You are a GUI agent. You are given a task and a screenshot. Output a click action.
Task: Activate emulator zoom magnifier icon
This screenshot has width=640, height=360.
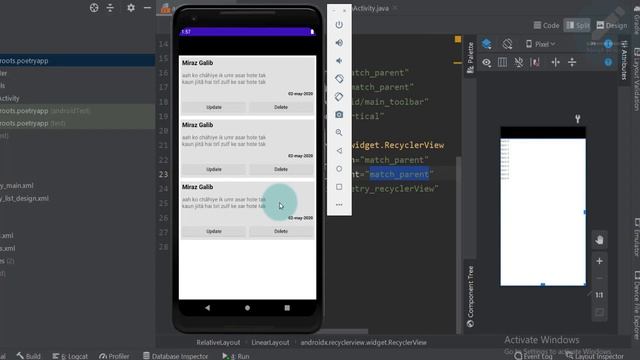(x=339, y=133)
